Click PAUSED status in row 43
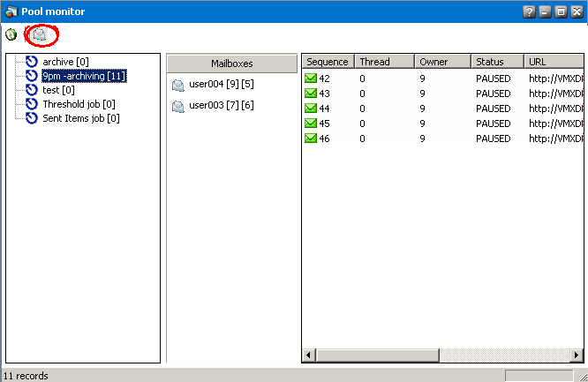Screen dimensions: 588x382 coord(494,94)
